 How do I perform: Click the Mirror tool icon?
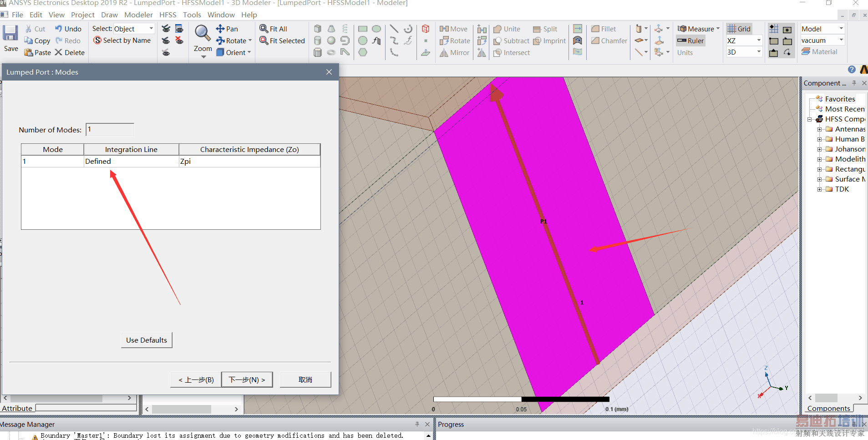point(444,53)
